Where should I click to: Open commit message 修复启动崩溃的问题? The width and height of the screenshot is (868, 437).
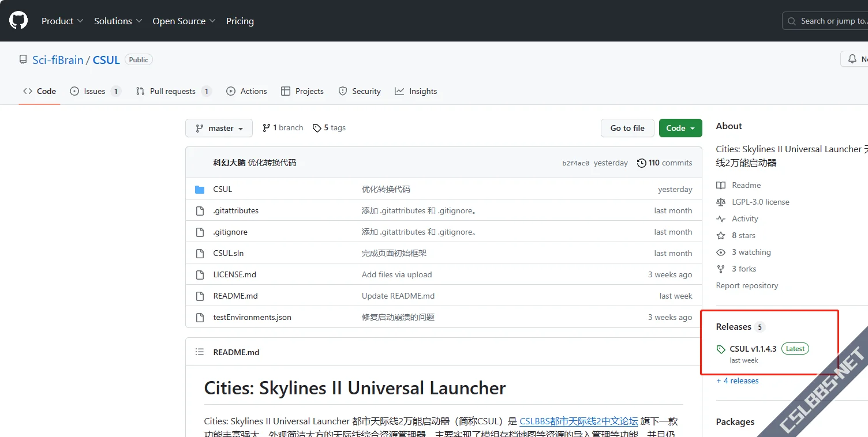tap(398, 317)
